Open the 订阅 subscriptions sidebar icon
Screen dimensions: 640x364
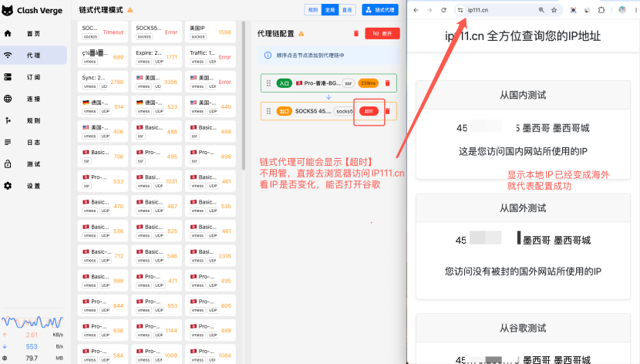coord(8,76)
